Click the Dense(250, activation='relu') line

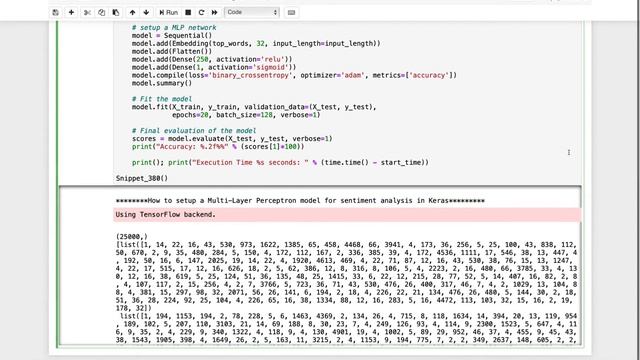tap(212, 60)
